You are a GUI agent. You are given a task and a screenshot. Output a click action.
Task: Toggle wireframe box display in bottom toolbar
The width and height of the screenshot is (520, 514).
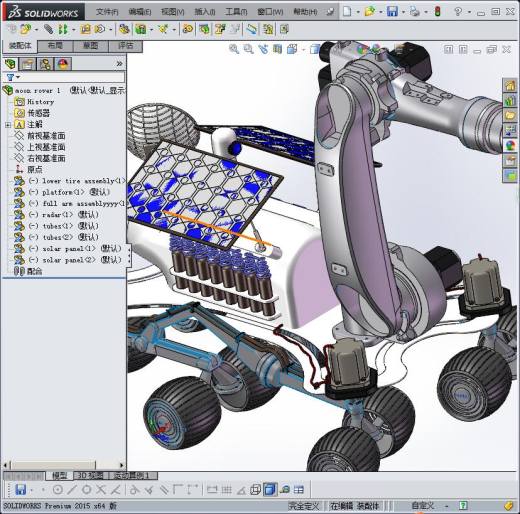[x=255, y=490]
